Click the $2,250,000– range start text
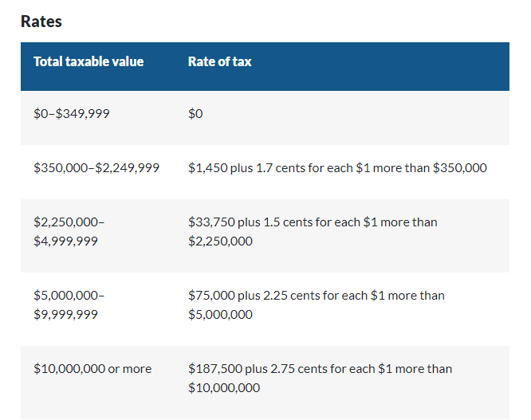Screen dimensions: 531x420 (69, 222)
